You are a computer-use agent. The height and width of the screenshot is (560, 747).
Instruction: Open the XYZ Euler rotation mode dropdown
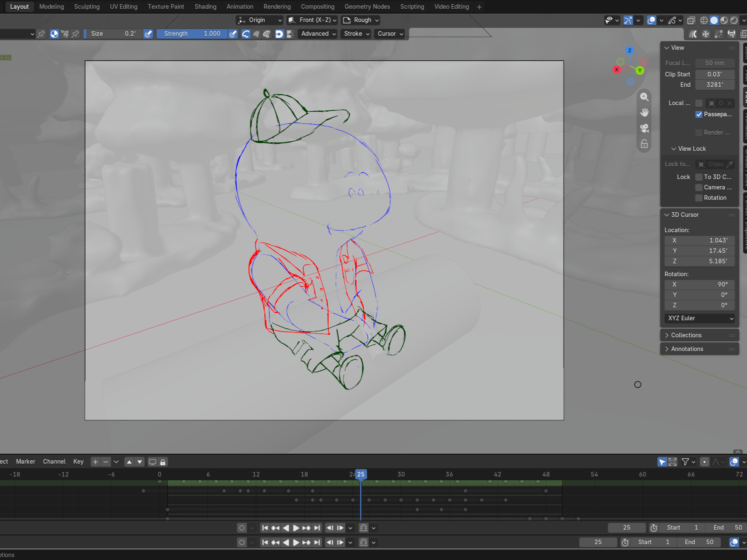[700, 318]
